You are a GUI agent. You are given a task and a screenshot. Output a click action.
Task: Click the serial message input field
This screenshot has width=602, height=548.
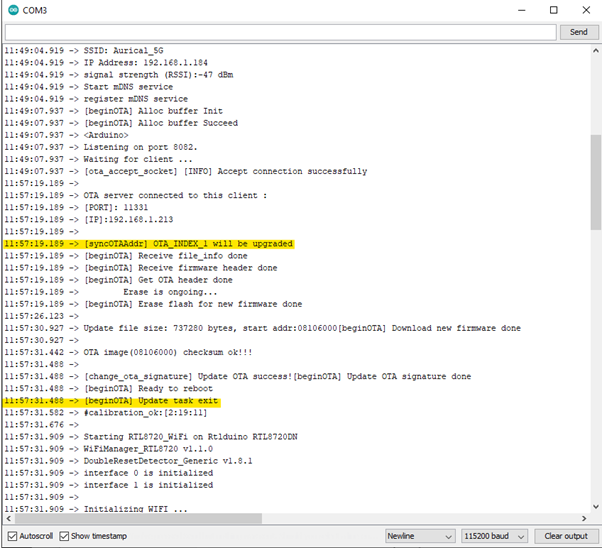click(x=281, y=32)
